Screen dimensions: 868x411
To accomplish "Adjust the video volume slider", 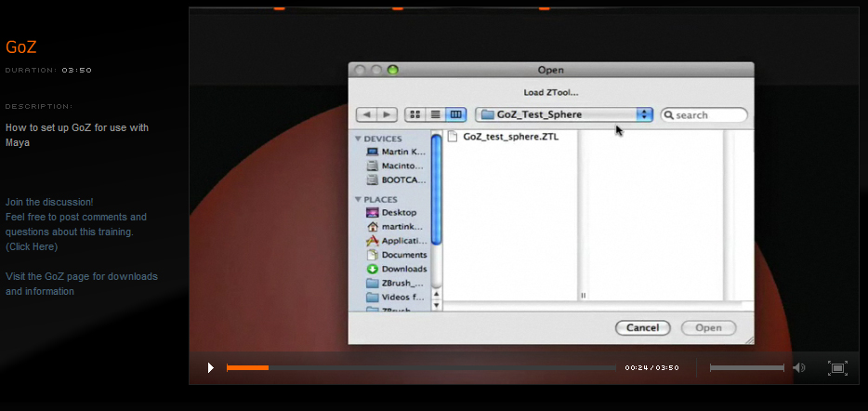I will coord(747,368).
